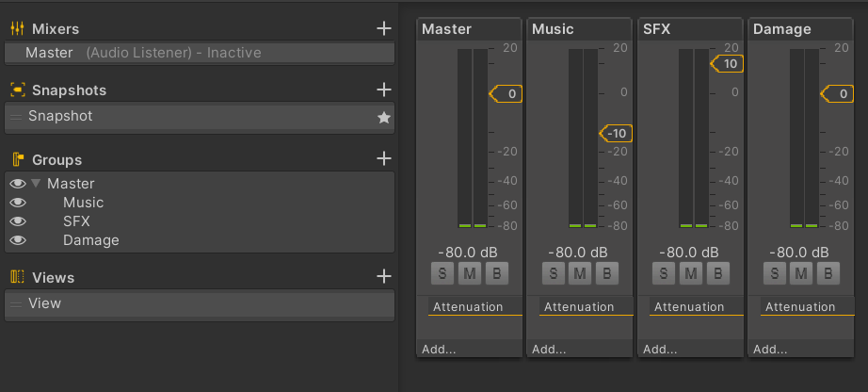Add a new view with plus icon
The height and width of the screenshot is (392, 868).
point(383,277)
